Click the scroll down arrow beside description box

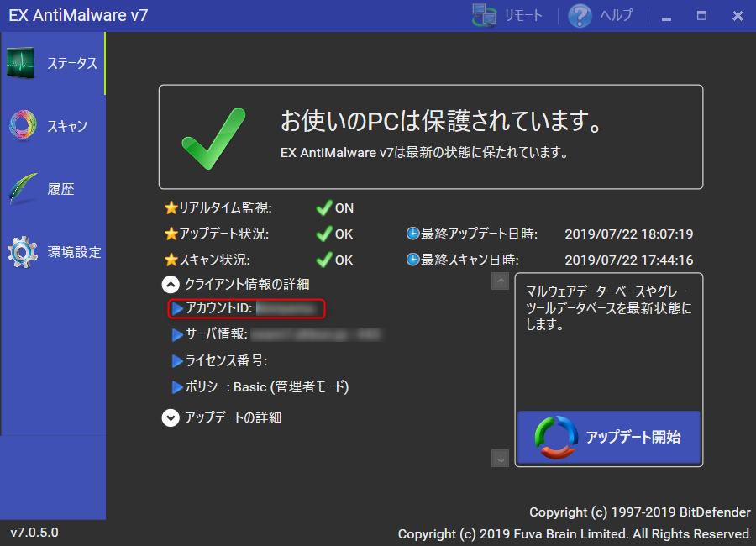click(x=500, y=458)
